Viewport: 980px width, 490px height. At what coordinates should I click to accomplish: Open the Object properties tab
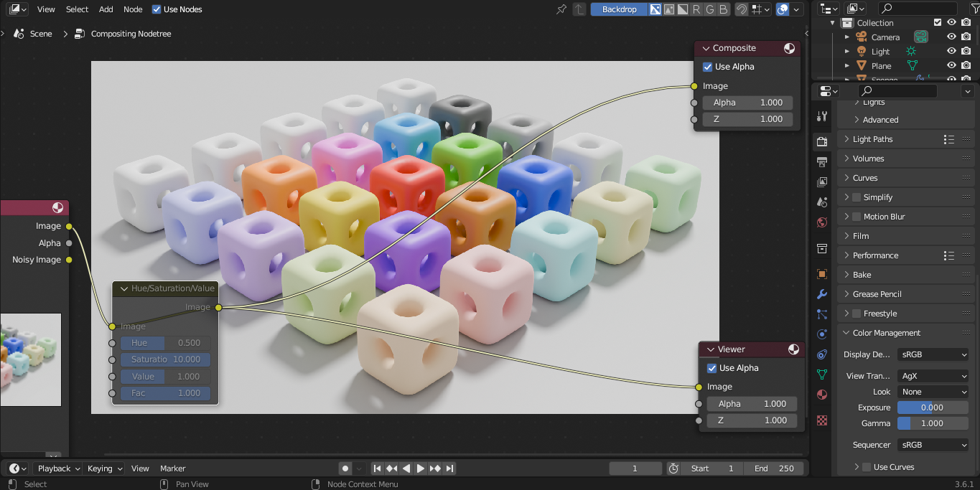(823, 274)
